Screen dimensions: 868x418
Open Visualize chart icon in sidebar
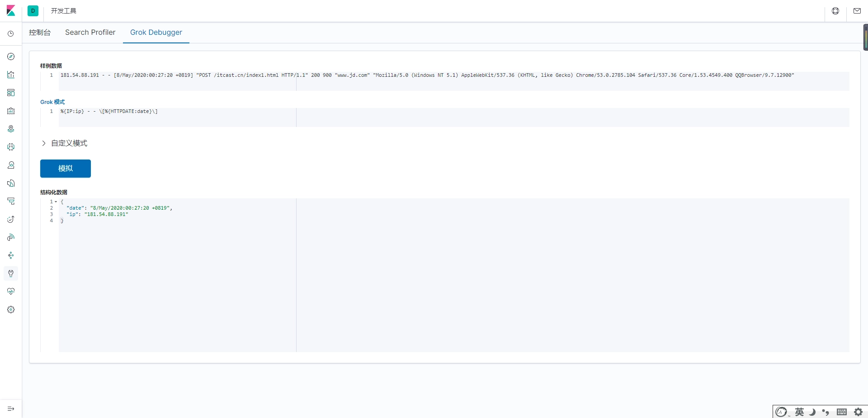click(11, 75)
